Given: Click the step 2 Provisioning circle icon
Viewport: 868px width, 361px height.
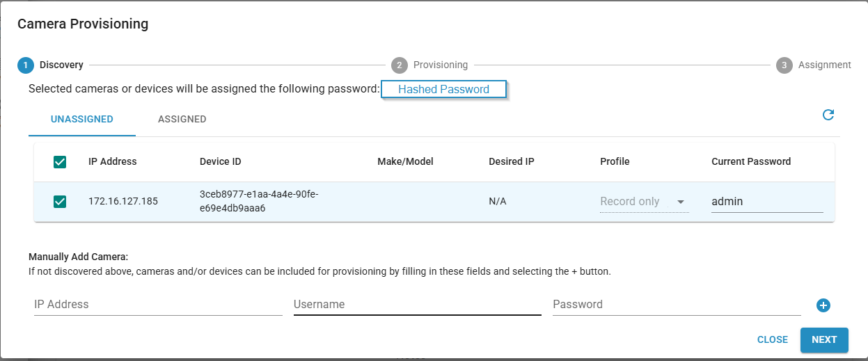Looking at the screenshot, I should pyautogui.click(x=399, y=65).
